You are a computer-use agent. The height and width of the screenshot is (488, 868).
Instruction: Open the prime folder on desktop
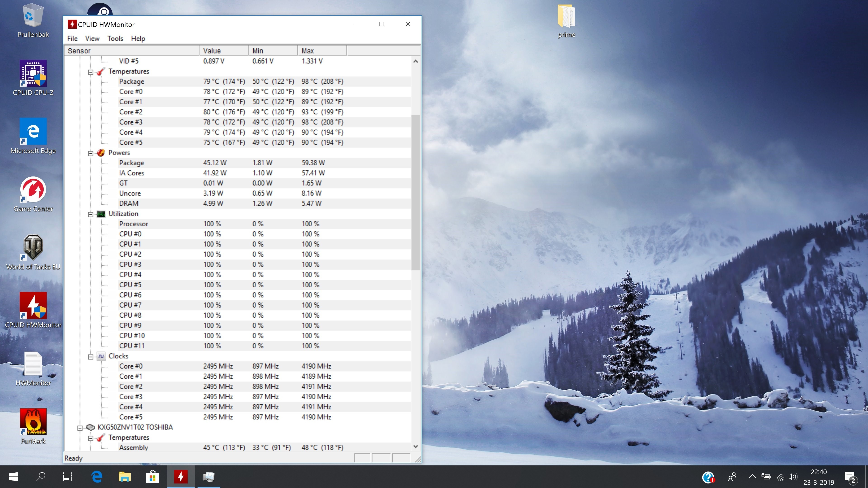click(x=566, y=17)
